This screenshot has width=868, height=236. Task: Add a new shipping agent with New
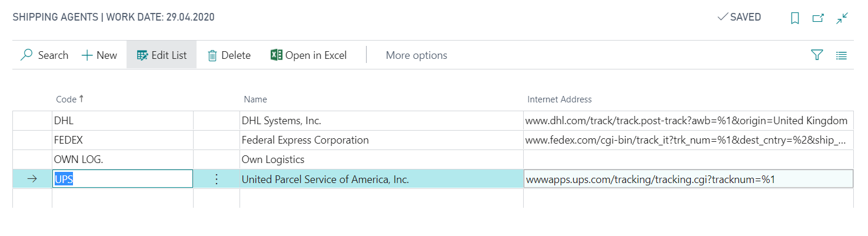99,55
